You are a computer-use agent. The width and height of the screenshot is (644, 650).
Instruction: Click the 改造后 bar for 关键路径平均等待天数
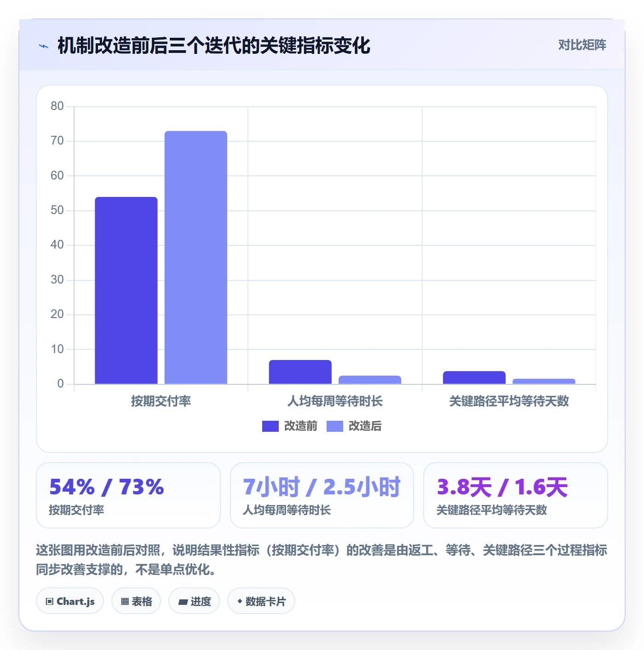(x=544, y=381)
